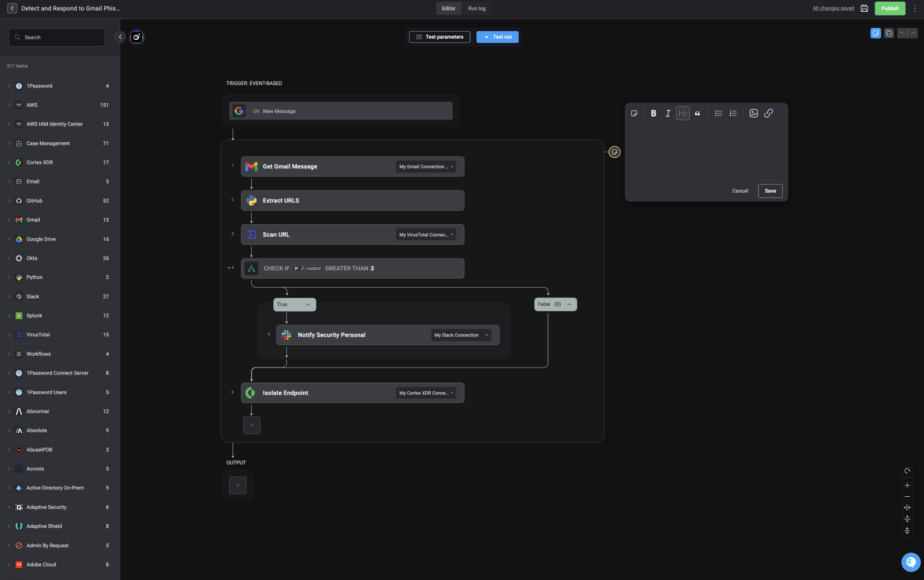The width and height of the screenshot is (924, 580).
Task: Undo the last change
Action: click(x=903, y=33)
